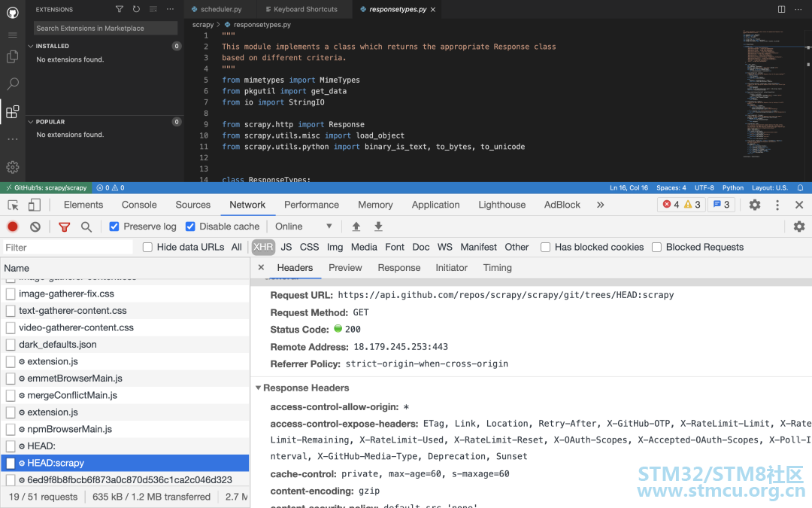The image size is (812, 508).
Task: Open Manage gear in activity bar
Action: [13, 167]
